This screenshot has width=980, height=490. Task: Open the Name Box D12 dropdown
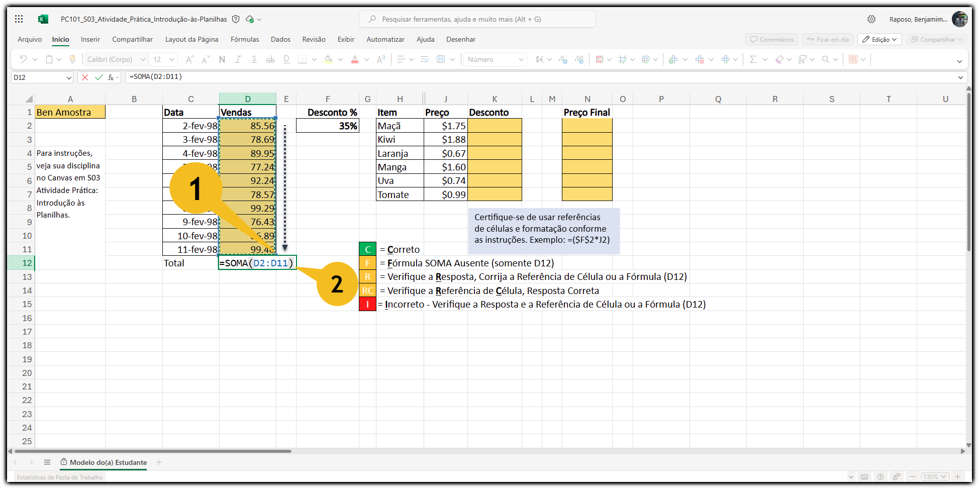[x=69, y=77]
